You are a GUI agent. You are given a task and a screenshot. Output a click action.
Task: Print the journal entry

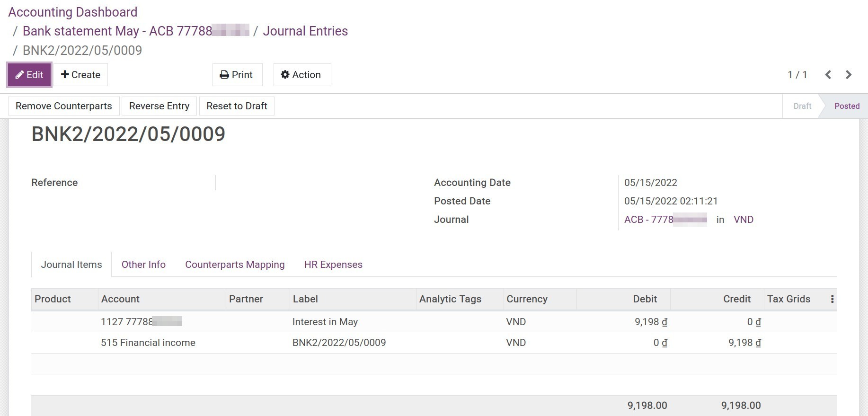(237, 75)
